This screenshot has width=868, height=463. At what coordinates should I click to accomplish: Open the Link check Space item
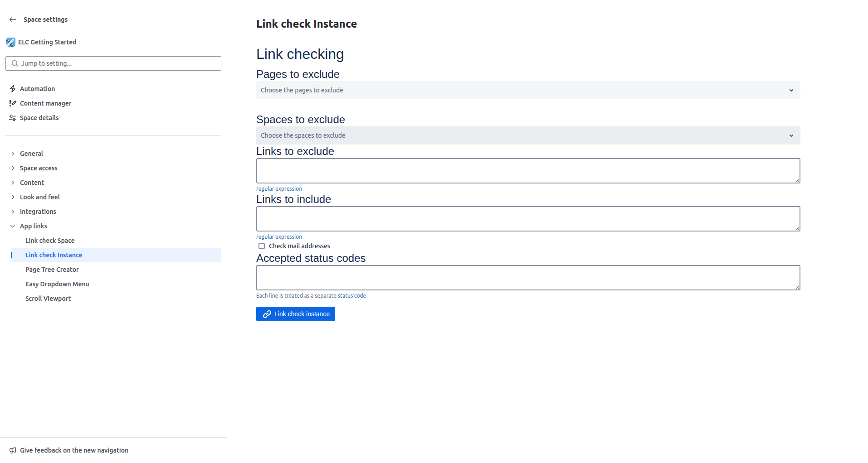50,241
